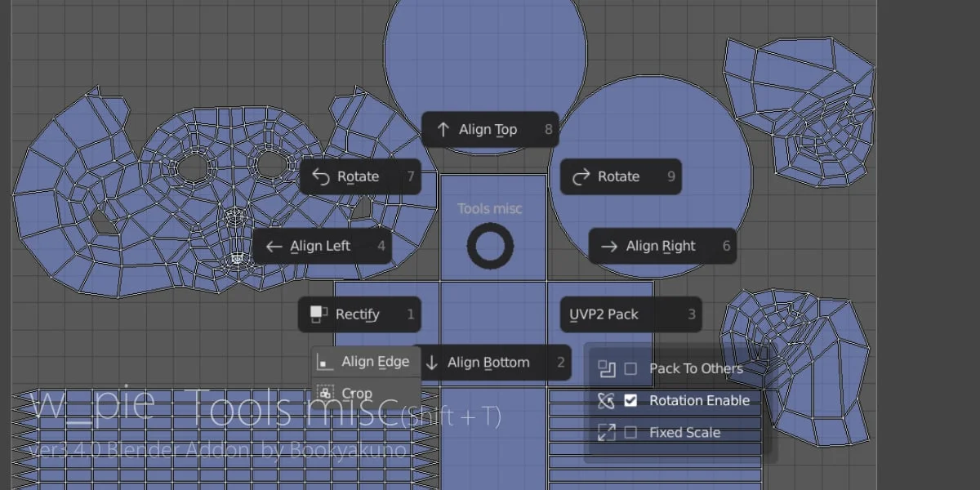Click the Rectify tool icon
Image resolution: width=980 pixels, height=490 pixels.
click(317, 314)
